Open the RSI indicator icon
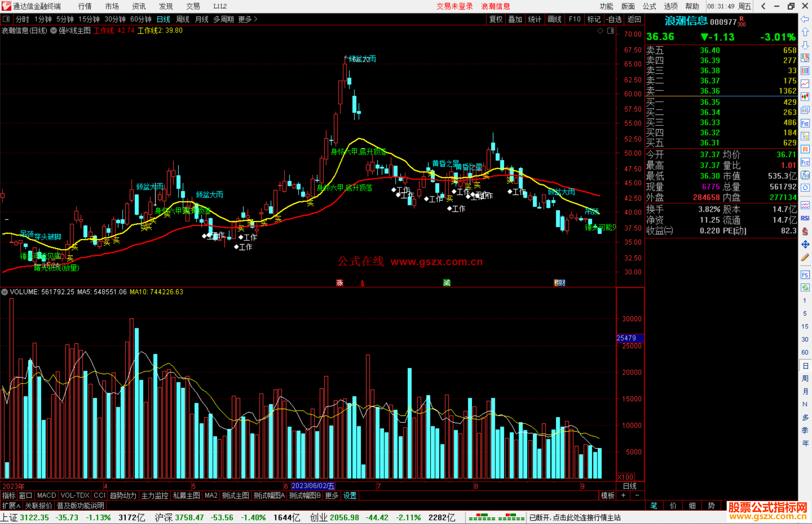812x524 pixels. click(805, 218)
